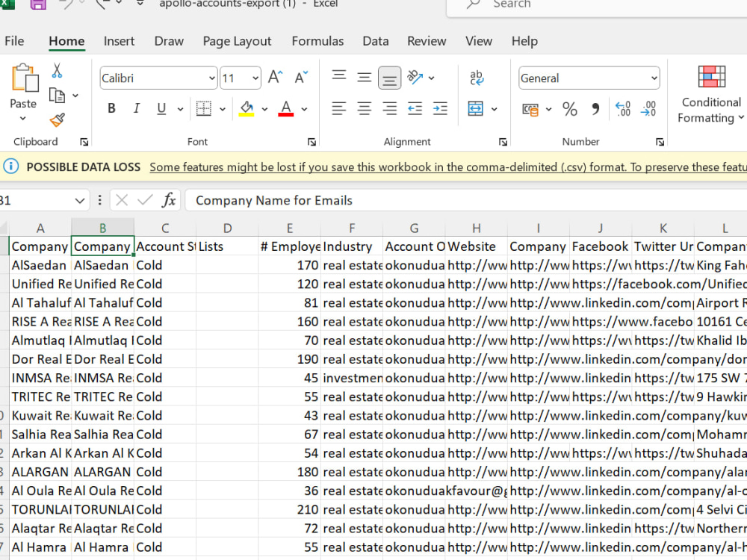
Task: Toggle Italic formatting
Action: [x=137, y=108]
